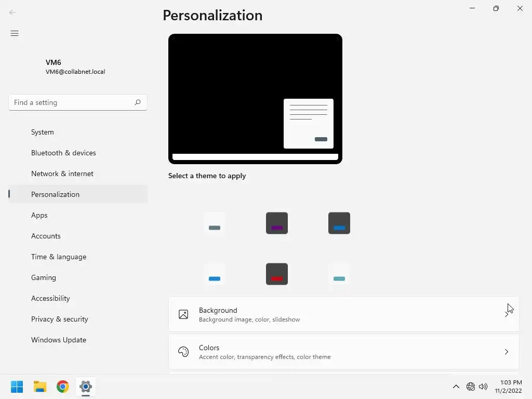
Task: Open the hamburger navigation menu
Action: click(14, 33)
